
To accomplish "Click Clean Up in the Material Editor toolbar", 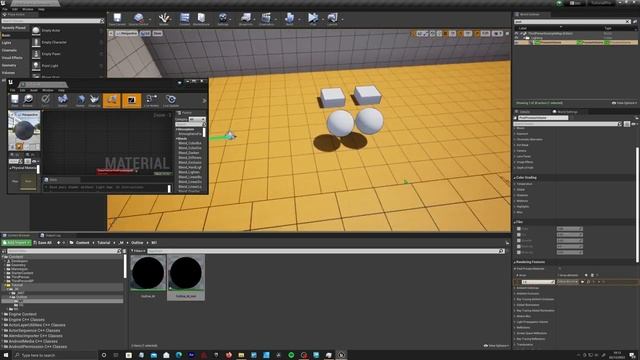I will pos(94,100).
